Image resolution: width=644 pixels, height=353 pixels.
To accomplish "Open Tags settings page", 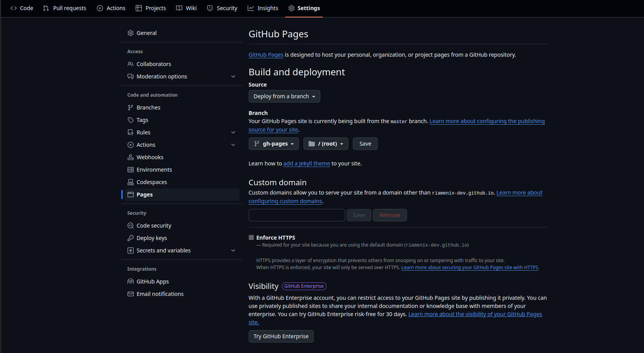I will coord(182,120).
